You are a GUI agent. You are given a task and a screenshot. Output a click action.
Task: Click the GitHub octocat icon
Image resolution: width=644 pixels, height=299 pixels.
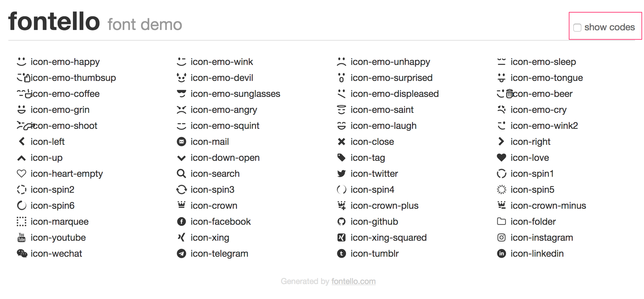341,221
